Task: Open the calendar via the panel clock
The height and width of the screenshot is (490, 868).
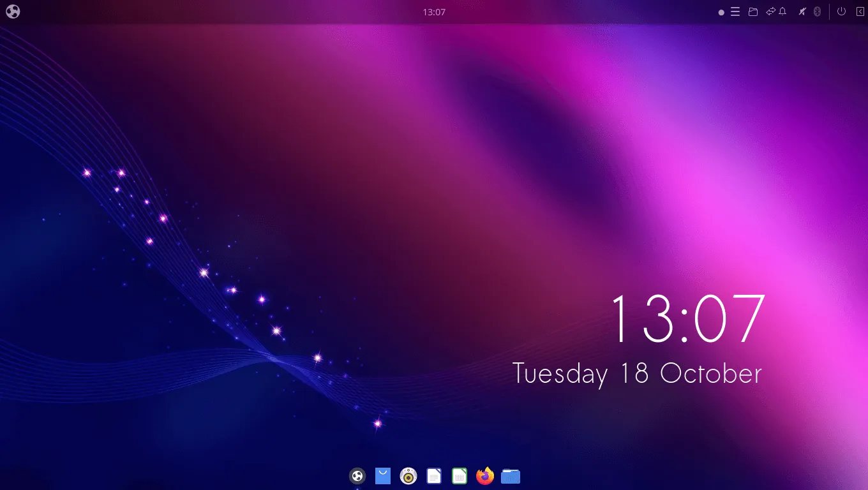Action: tap(434, 11)
